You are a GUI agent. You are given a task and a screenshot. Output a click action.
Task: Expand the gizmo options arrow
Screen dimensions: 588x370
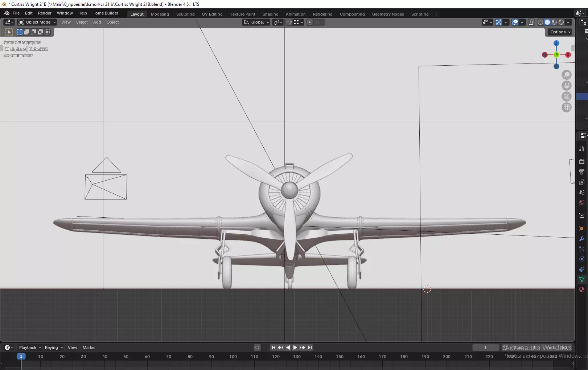coord(506,22)
